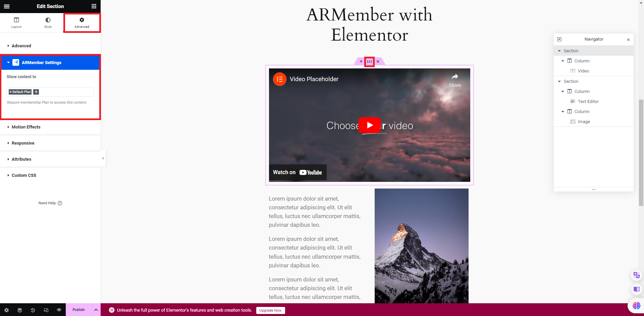The width and height of the screenshot is (644, 316).
Task: Toggle the preview eye icon in the footer
Action: point(59,310)
